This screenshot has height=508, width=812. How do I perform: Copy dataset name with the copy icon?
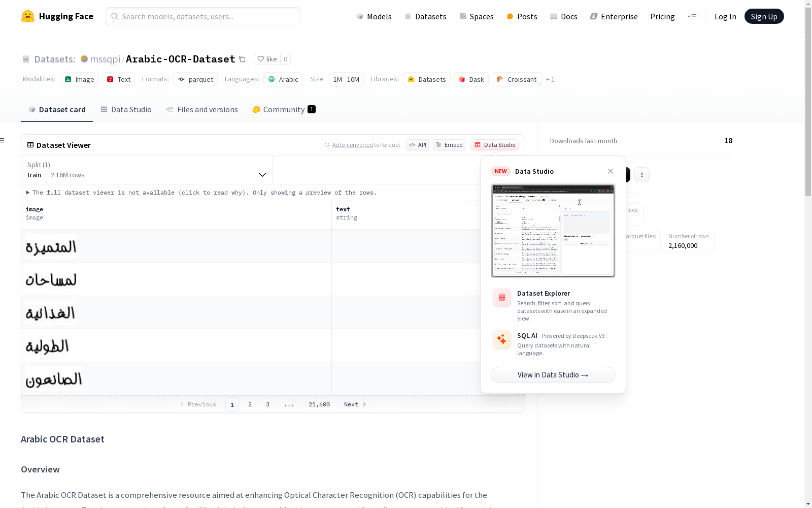[242, 59]
